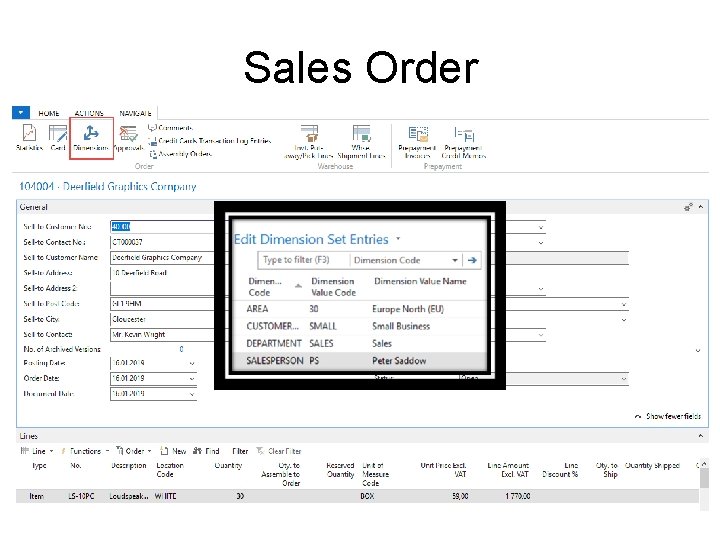The height and width of the screenshot is (540, 720).
Task: Click the Peter Saddow value name
Action: 399,360
